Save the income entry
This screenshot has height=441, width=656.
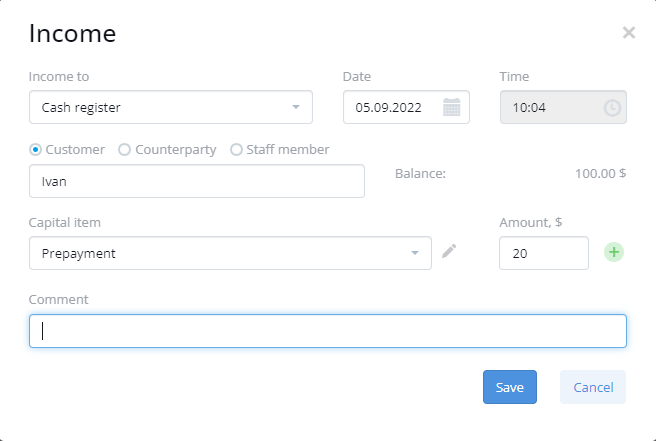(510, 387)
